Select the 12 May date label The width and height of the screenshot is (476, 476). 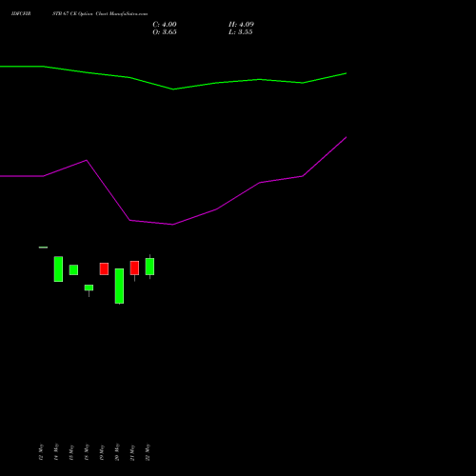tap(41, 452)
